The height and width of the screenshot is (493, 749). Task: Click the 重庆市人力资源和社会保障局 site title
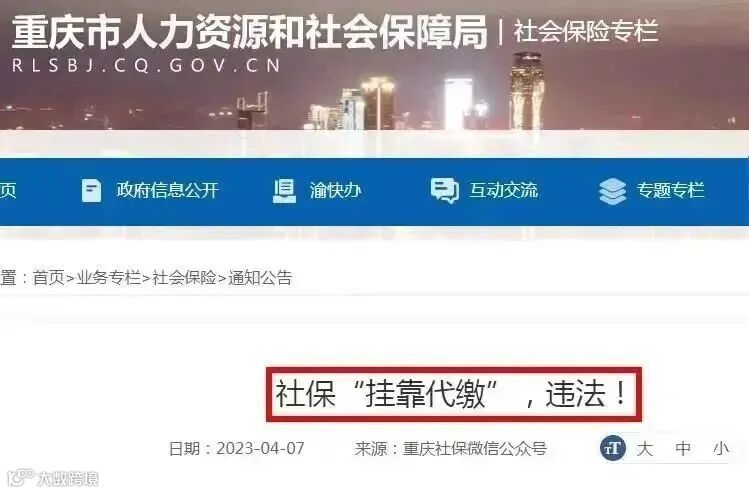[x=249, y=32]
